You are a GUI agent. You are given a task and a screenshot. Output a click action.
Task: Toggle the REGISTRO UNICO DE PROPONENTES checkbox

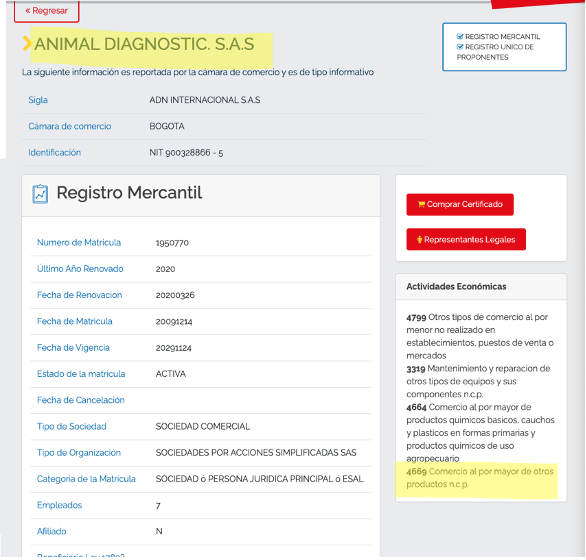click(x=460, y=47)
